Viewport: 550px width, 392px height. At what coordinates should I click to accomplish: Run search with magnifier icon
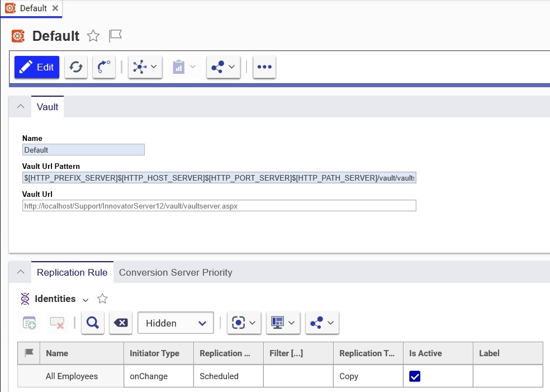pyautogui.click(x=93, y=323)
